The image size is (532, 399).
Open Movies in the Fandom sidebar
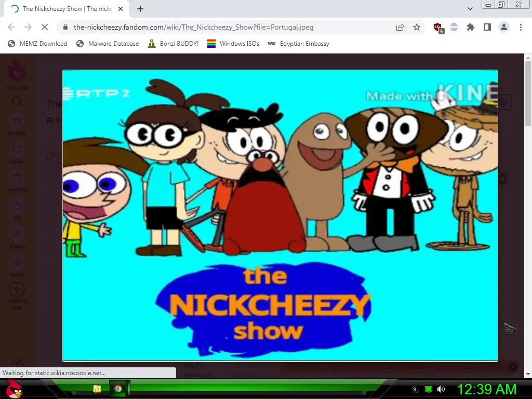point(17,181)
